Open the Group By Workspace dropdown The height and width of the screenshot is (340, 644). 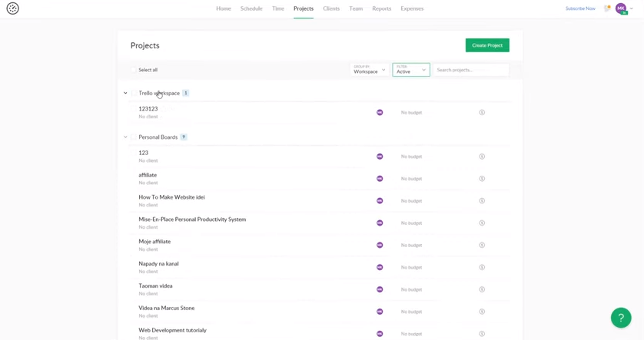pos(369,70)
